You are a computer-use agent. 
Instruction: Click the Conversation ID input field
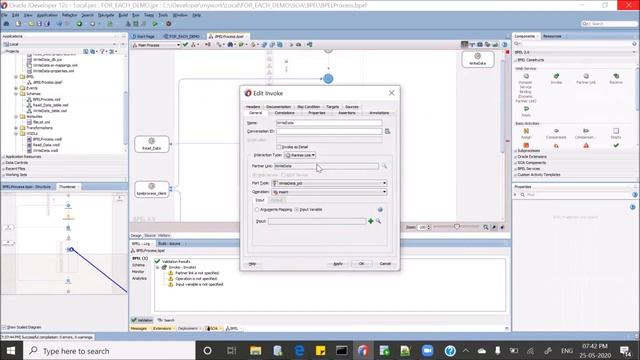329,131
